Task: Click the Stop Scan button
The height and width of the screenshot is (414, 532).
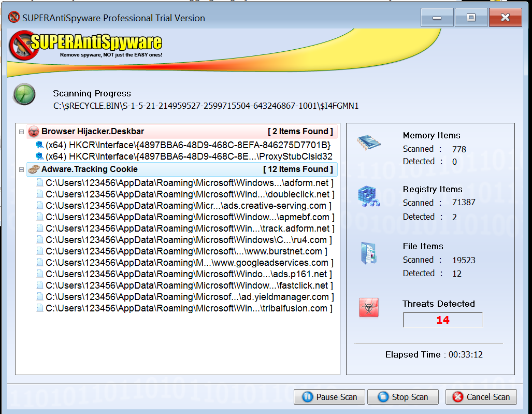Action: [x=403, y=397]
